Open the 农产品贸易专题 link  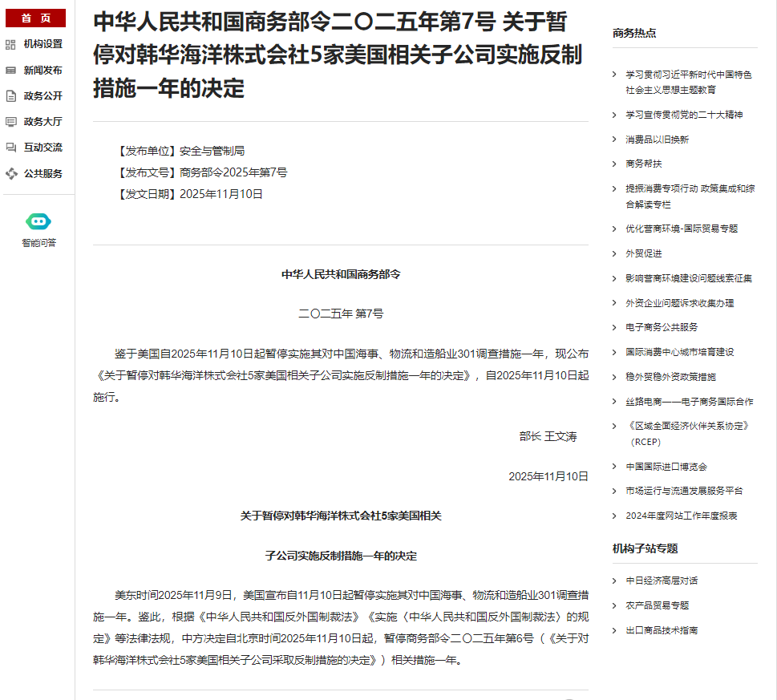pos(657,605)
